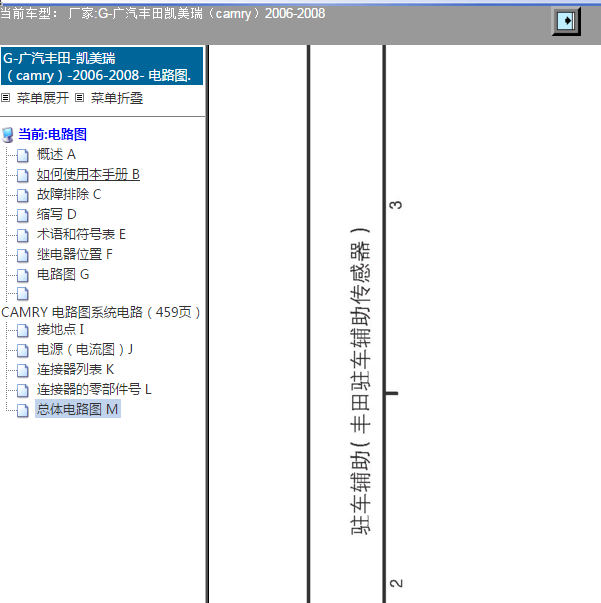Click the arrow button in the top bar

[x=566, y=21]
